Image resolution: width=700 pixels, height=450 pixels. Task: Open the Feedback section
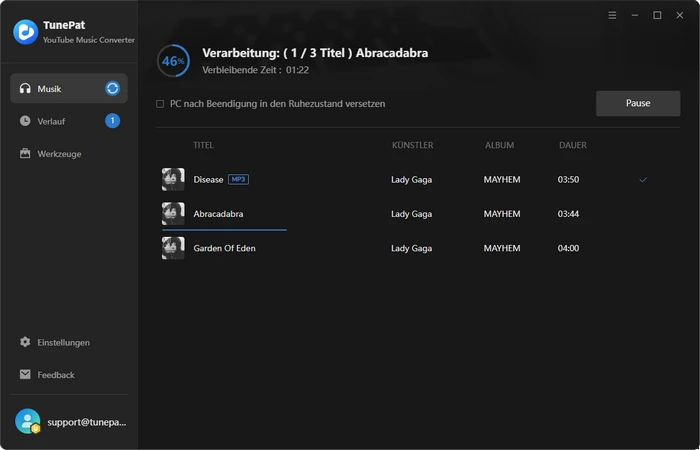[x=69, y=375]
